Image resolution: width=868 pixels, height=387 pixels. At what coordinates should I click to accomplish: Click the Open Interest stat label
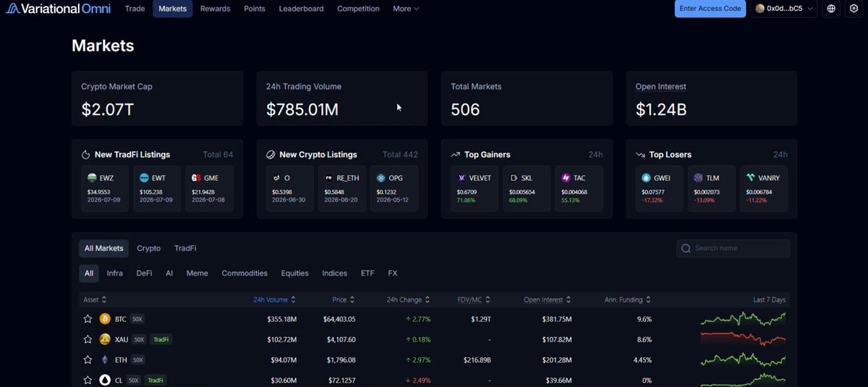click(661, 87)
